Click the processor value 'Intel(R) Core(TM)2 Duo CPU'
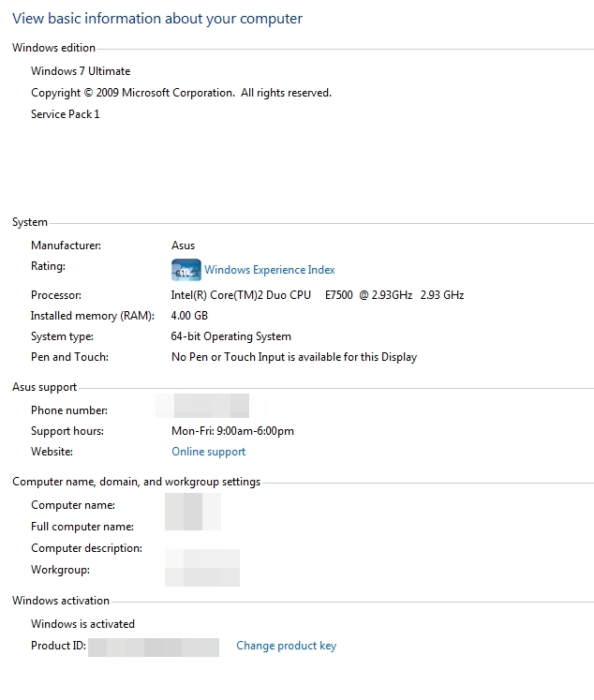Screen dimensions: 594x700 241,295
